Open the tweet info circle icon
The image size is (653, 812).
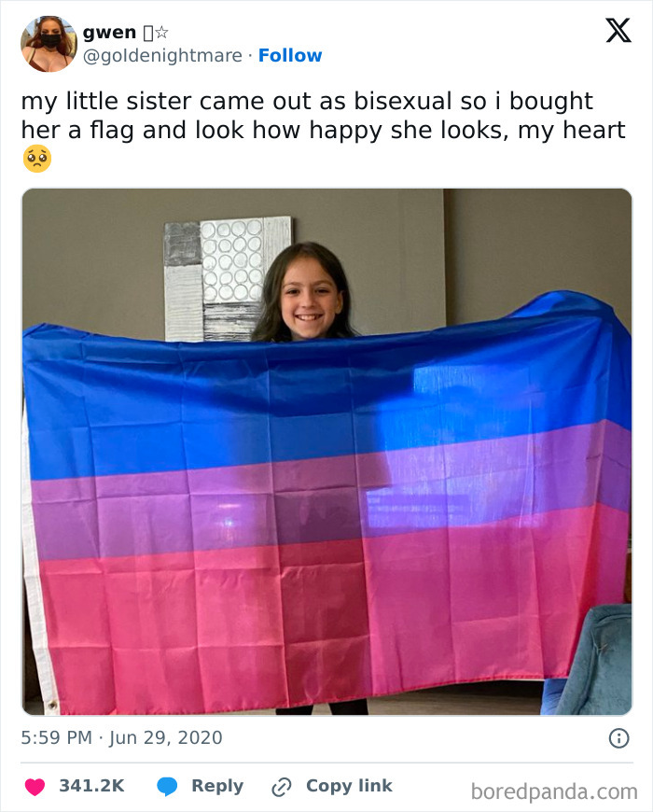(x=618, y=738)
